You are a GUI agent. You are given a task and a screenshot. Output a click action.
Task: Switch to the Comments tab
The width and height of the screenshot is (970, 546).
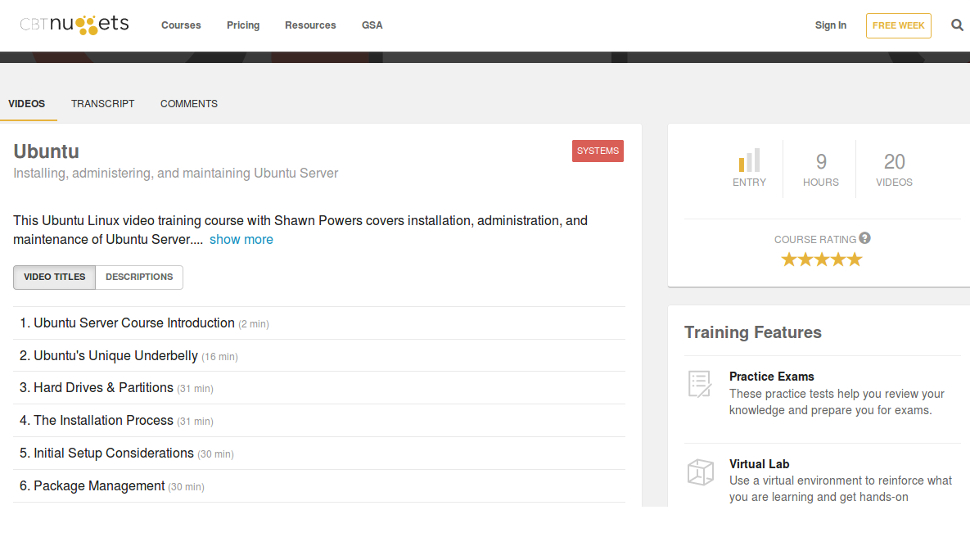coord(189,104)
